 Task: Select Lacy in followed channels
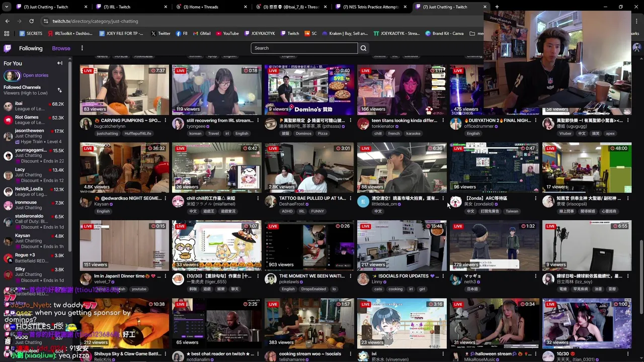coord(34,175)
